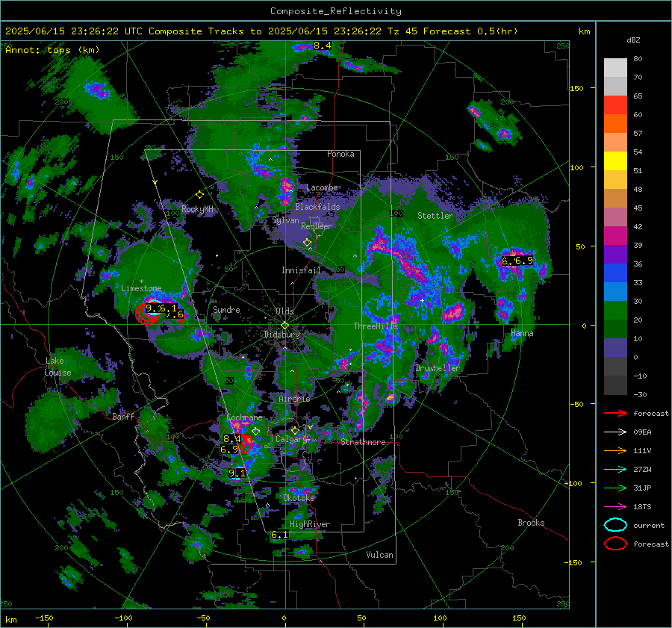Click the ThreeHills city label
The image size is (672, 628).
(x=376, y=326)
